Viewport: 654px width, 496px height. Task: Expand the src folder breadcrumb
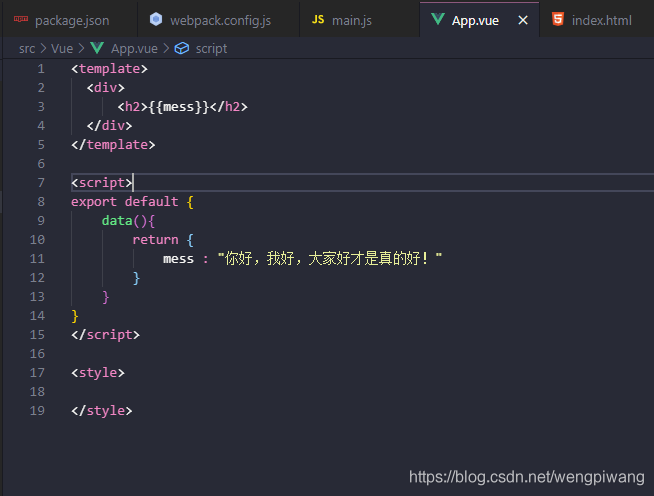[x=27, y=48]
